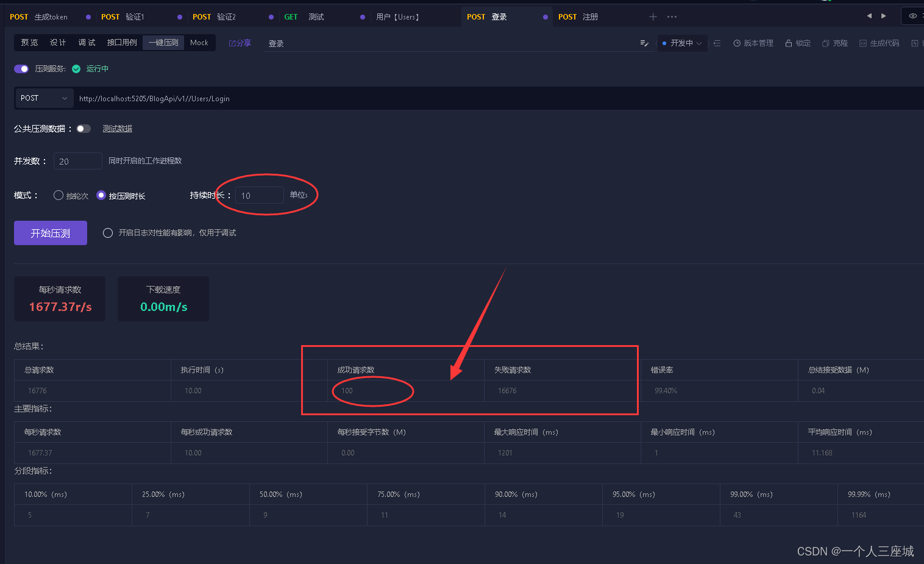Enable the 开启日志 debug logging option
Screen dimensions: 924x564
pyautogui.click(x=108, y=233)
